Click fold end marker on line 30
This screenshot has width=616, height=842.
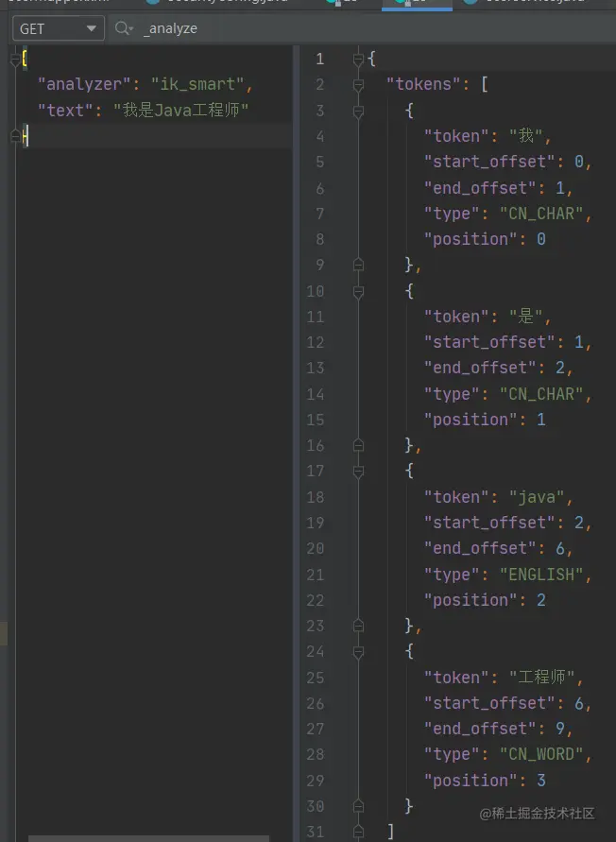(x=359, y=806)
